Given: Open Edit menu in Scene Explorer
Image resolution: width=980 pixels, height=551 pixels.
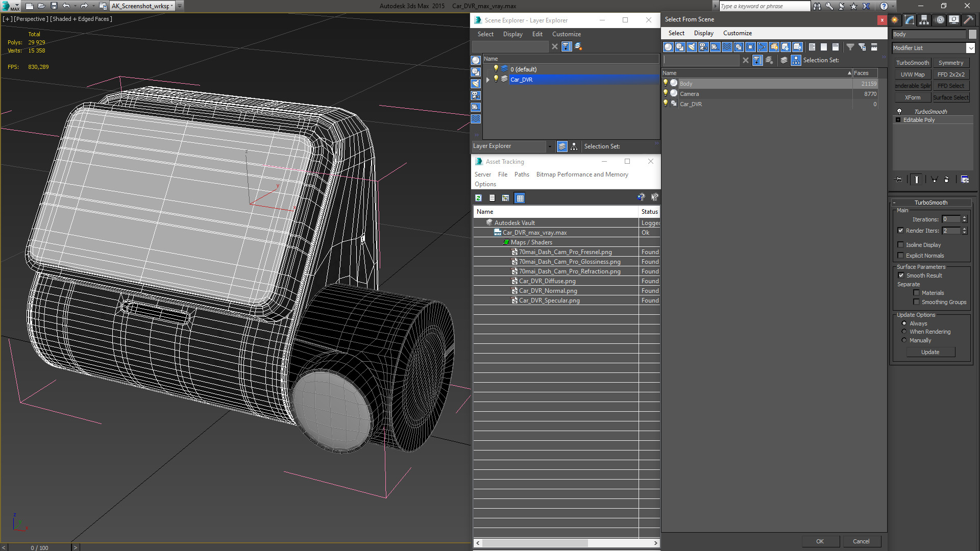Looking at the screenshot, I should (x=537, y=34).
